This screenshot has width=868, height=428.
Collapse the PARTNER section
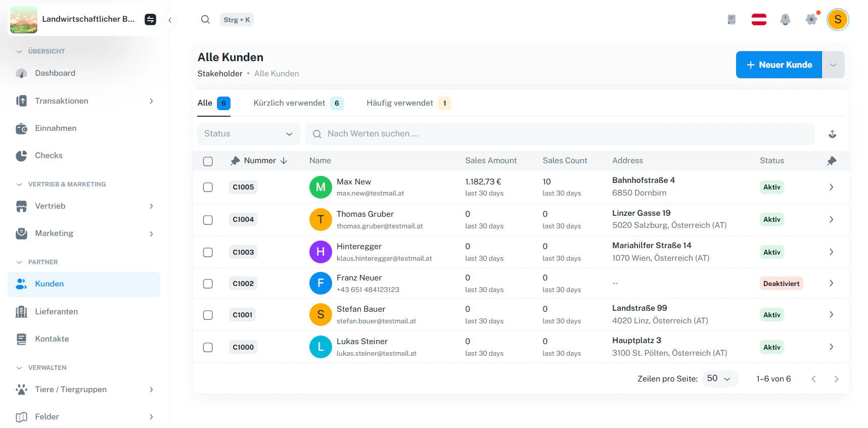(x=19, y=262)
